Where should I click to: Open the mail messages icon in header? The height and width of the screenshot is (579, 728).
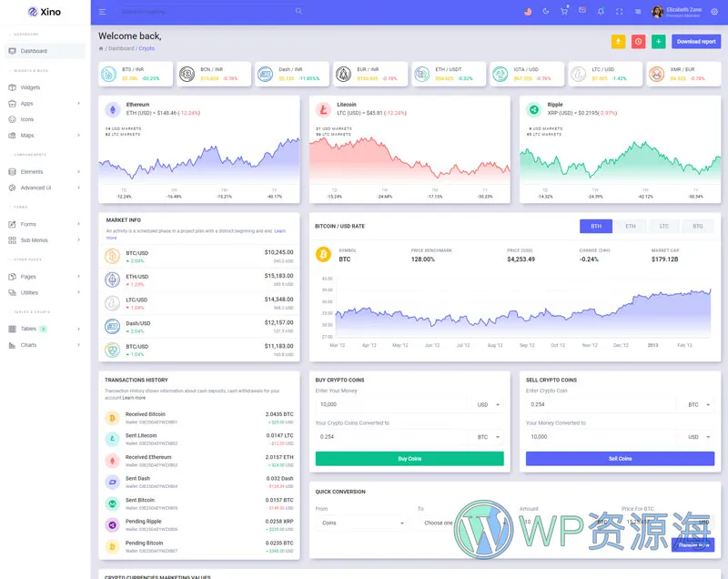pos(582,12)
